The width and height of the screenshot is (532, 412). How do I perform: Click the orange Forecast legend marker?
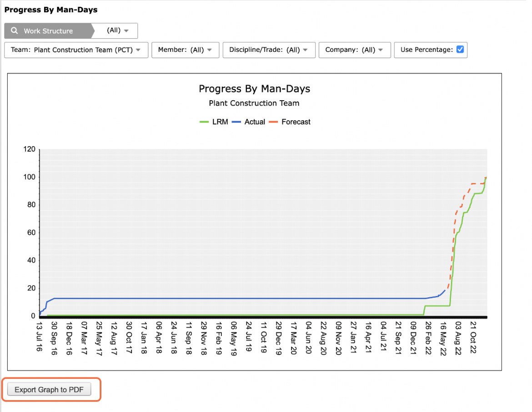pos(273,122)
